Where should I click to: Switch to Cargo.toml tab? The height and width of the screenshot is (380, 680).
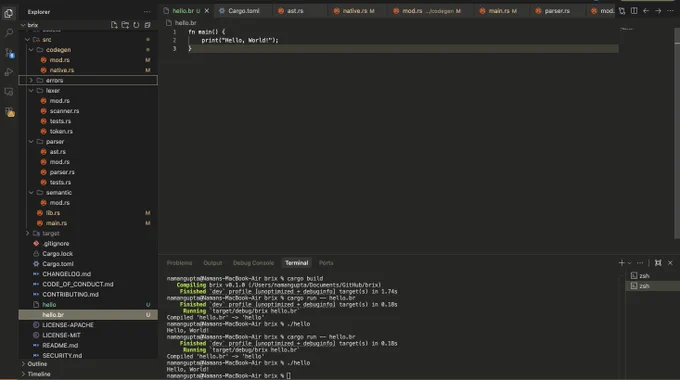pos(244,11)
